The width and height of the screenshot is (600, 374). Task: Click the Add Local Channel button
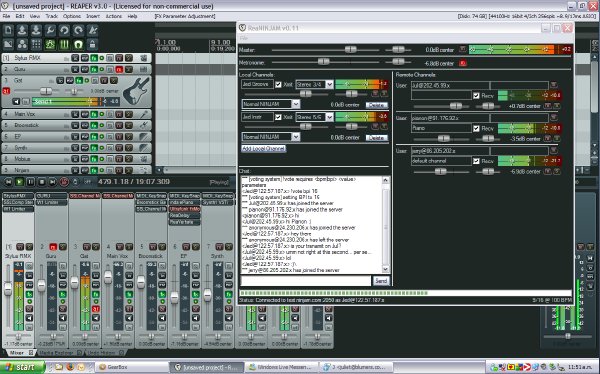pyautogui.click(x=264, y=149)
